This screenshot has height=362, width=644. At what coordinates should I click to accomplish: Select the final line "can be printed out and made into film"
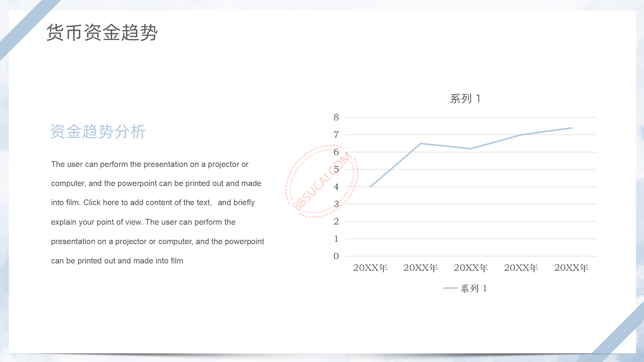click(x=117, y=261)
